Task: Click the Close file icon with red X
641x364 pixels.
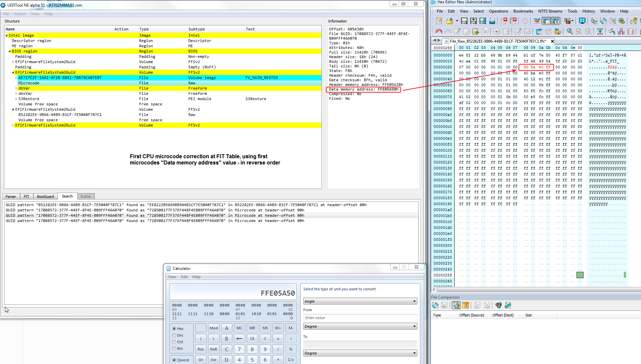Action: point(504,21)
